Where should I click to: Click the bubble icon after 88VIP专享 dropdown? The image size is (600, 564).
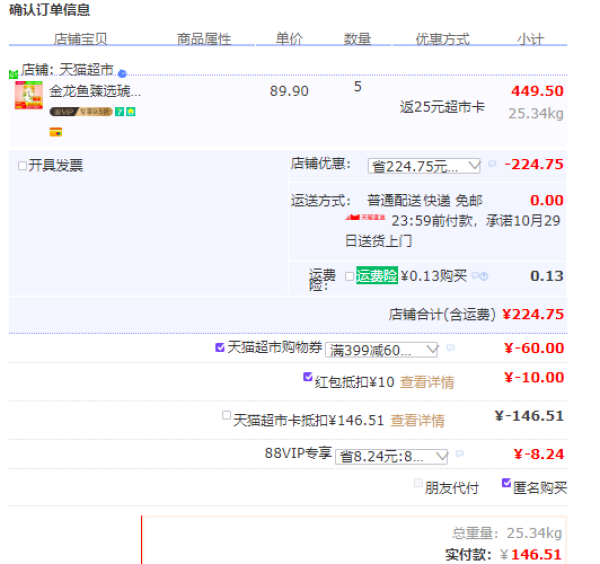point(460,453)
